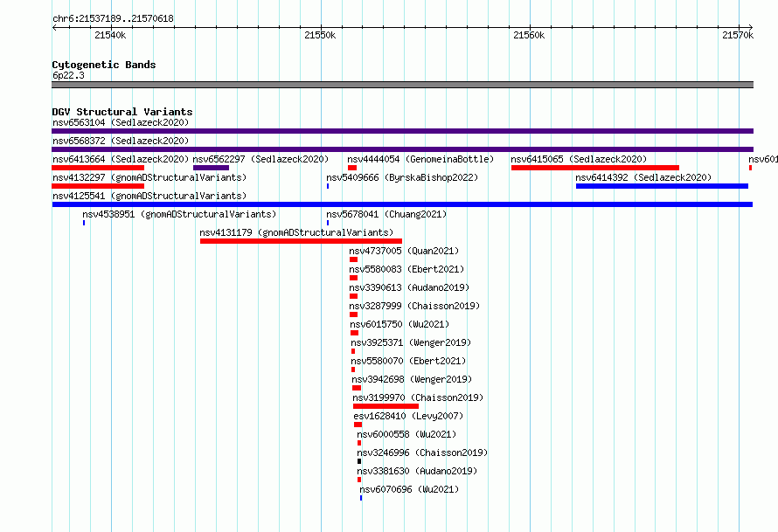
Task: Select the purple bar under nsv6568372
Action: pos(402,149)
